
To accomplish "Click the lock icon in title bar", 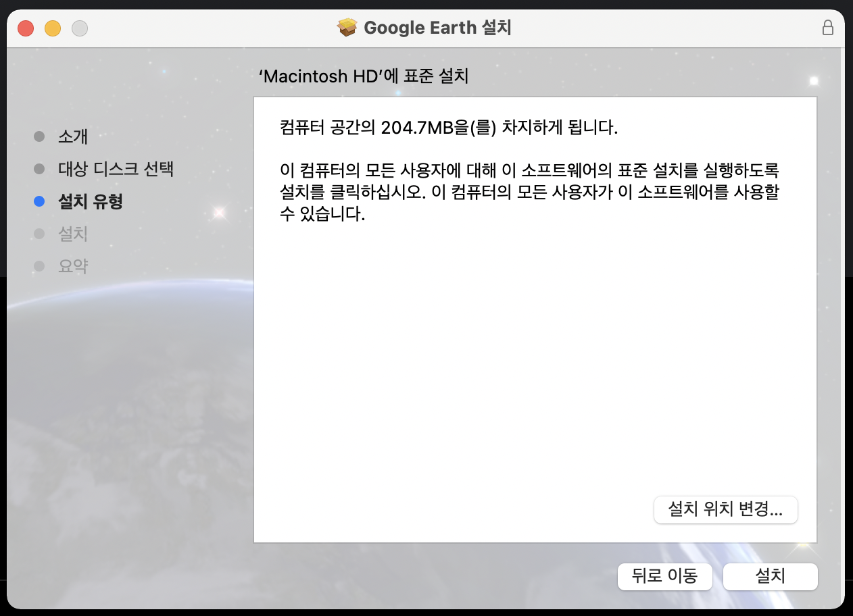I will click(x=827, y=28).
